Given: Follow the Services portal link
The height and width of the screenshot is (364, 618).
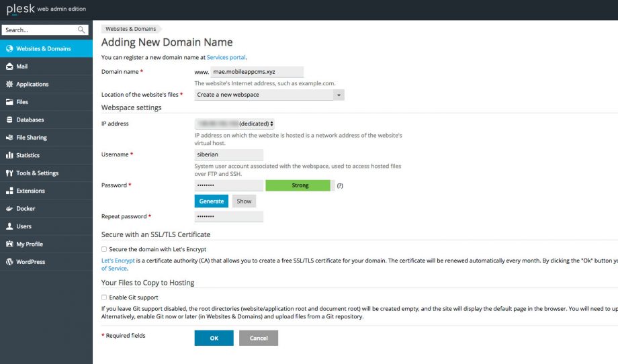Looking at the screenshot, I should [x=226, y=58].
